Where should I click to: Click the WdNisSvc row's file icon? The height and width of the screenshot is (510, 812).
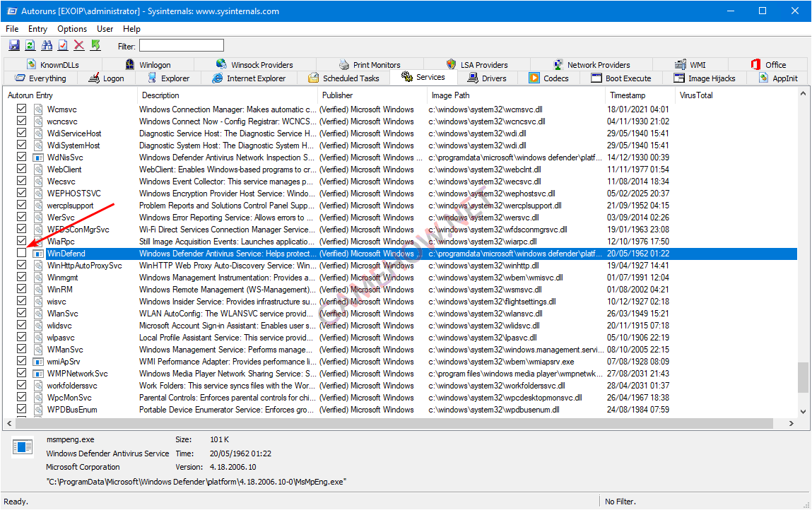(38, 158)
